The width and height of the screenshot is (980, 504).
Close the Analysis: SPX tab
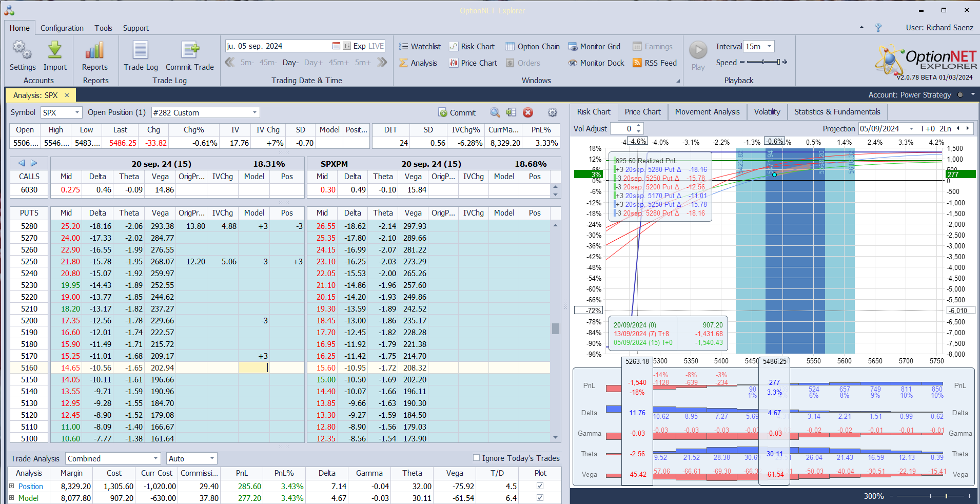67,95
